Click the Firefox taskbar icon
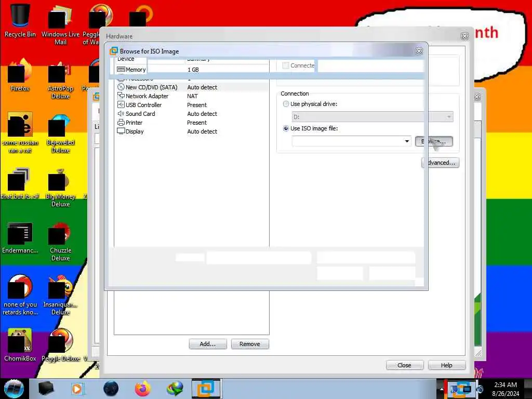Image resolution: width=532 pixels, height=399 pixels. (143, 389)
